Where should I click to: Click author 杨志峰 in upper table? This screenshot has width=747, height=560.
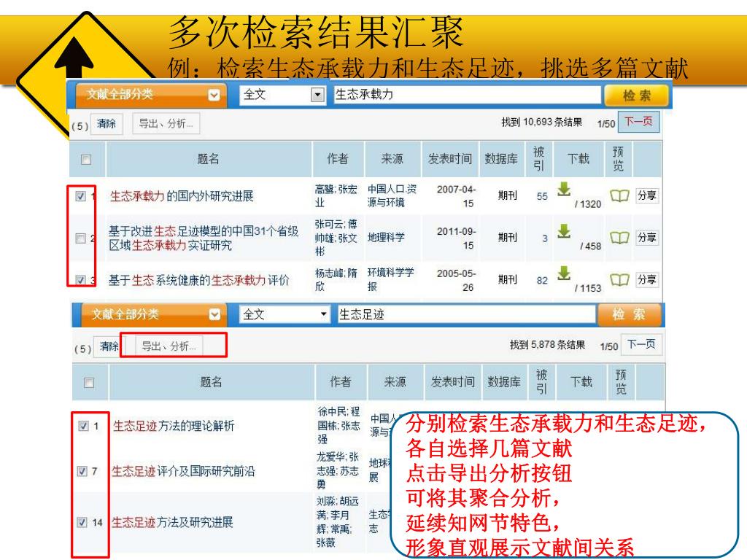click(x=330, y=273)
